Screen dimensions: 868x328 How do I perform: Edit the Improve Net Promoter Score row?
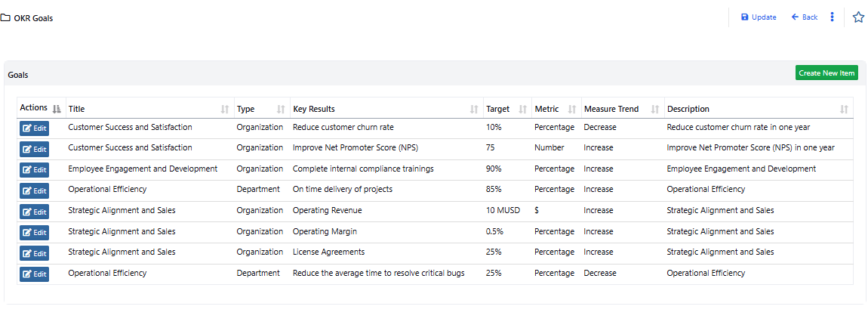click(x=34, y=149)
